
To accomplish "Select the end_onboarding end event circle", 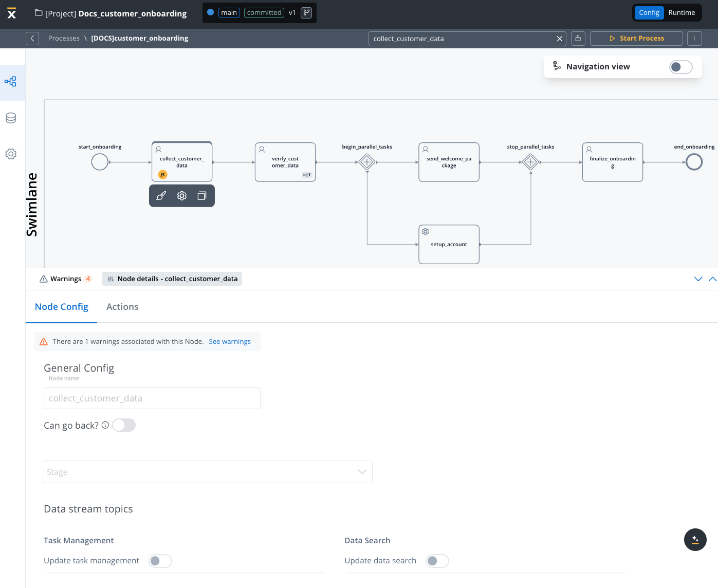I will (x=694, y=162).
